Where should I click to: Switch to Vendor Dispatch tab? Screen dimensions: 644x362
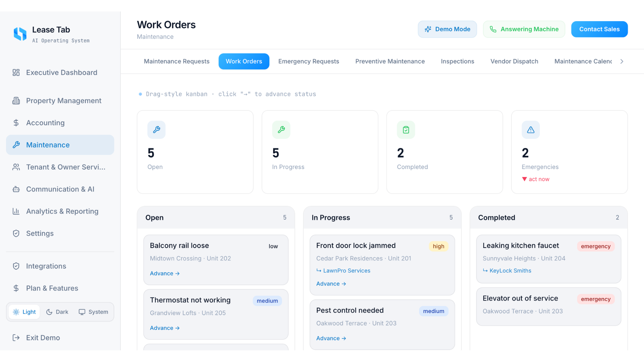(514, 61)
